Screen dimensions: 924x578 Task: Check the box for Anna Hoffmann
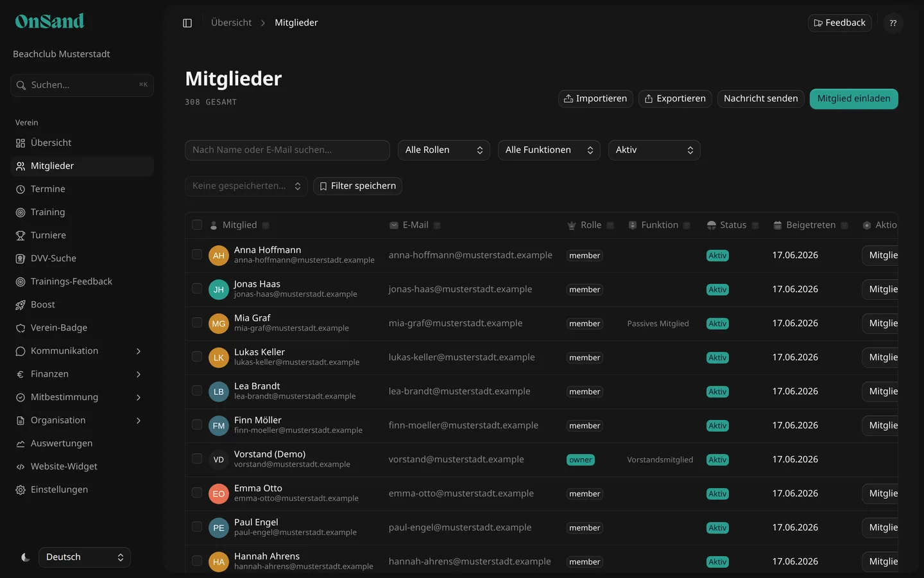pyautogui.click(x=197, y=254)
